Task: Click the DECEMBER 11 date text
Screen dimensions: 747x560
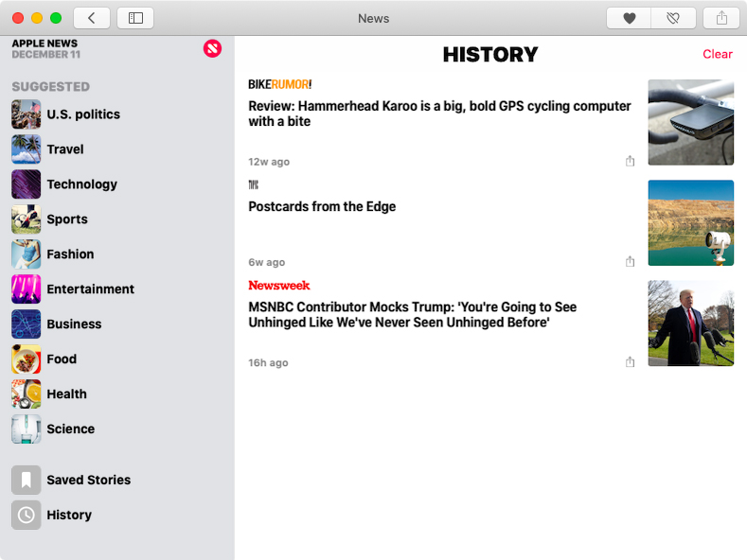Action: [46, 54]
